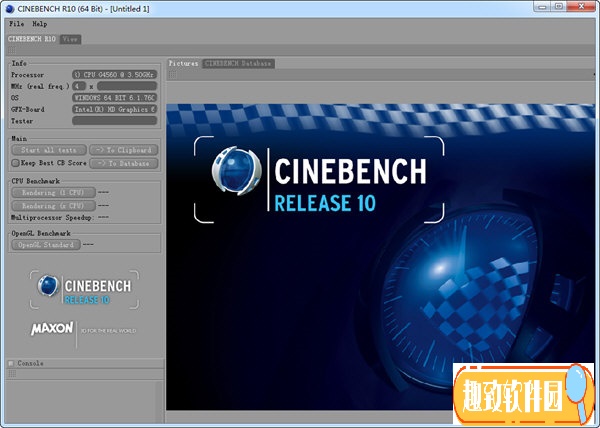Minimize the CINEBENCH window

[541, 7]
